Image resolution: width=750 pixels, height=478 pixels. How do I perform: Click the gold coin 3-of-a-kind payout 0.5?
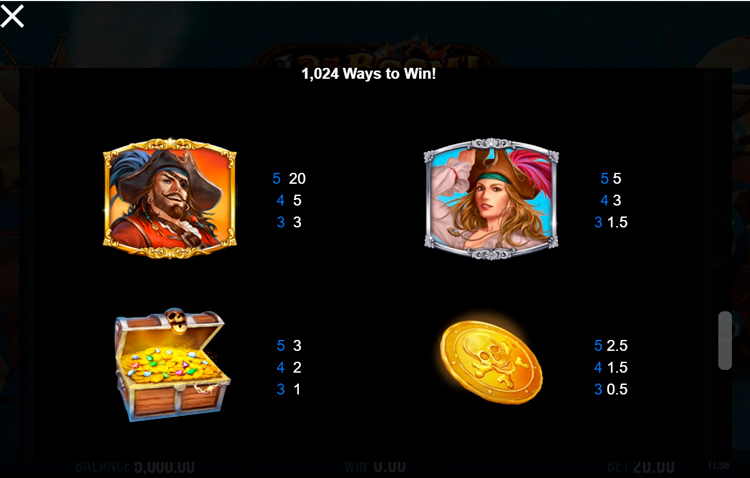617,389
